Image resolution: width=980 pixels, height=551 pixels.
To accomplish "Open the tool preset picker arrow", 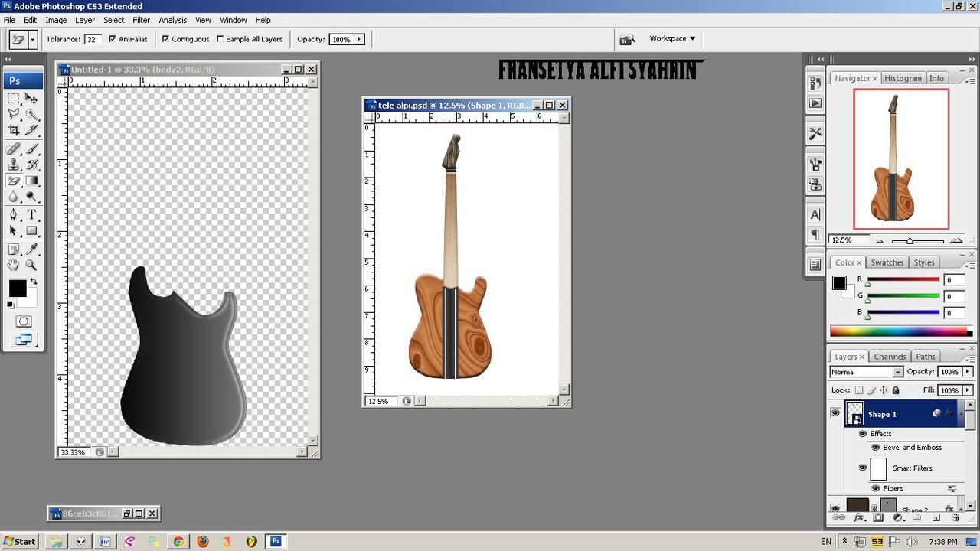I will coord(32,39).
